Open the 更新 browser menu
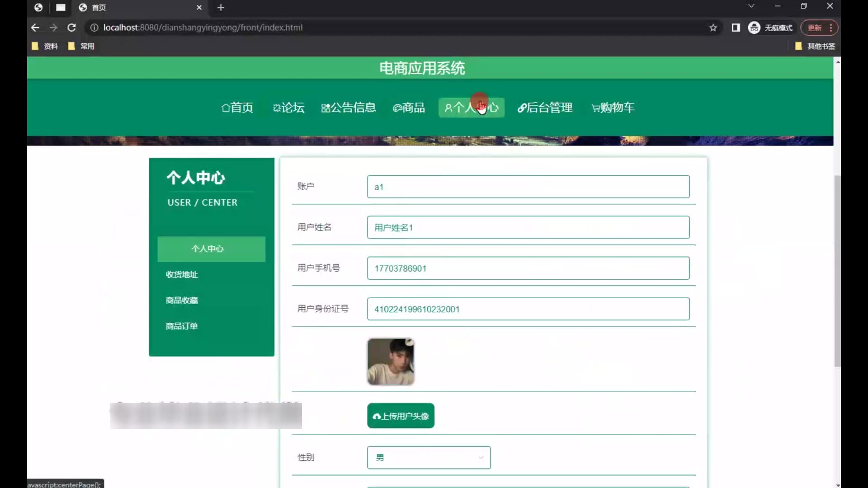 tap(819, 28)
